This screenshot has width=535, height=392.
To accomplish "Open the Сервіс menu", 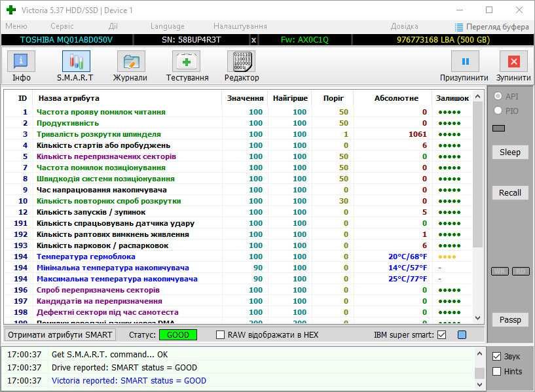I will point(62,26).
